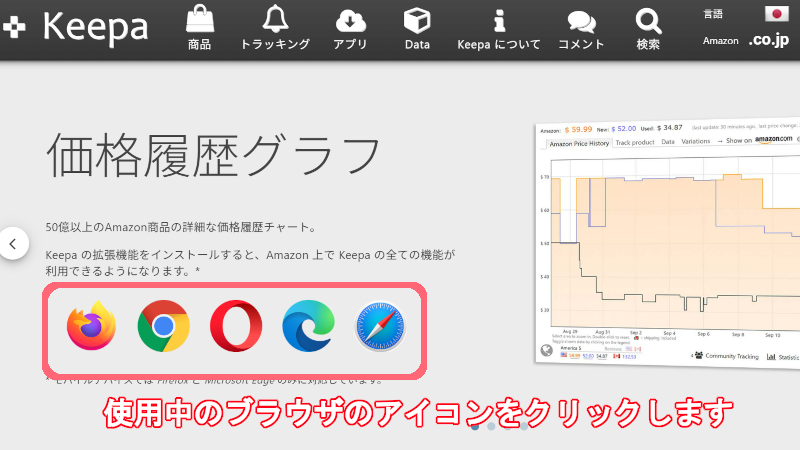Go to previous slide with left arrow
Screen dimensions: 800x450
point(13,243)
